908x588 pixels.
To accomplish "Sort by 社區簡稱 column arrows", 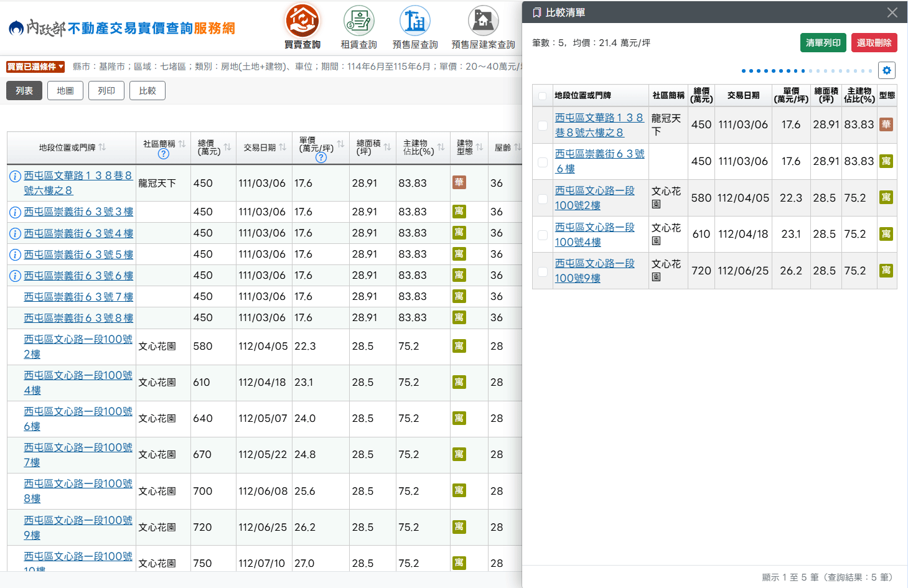I will pos(182,144).
